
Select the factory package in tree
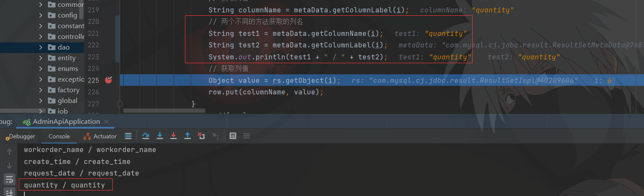[68, 90]
